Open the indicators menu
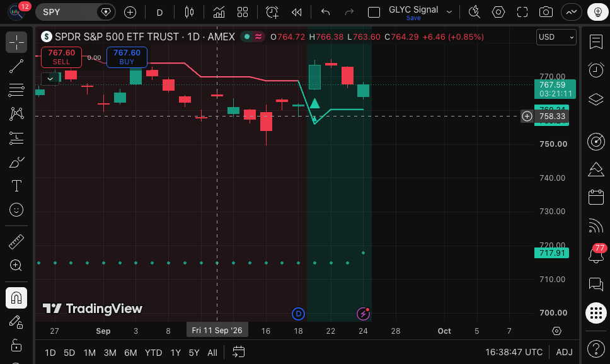 [x=219, y=13]
